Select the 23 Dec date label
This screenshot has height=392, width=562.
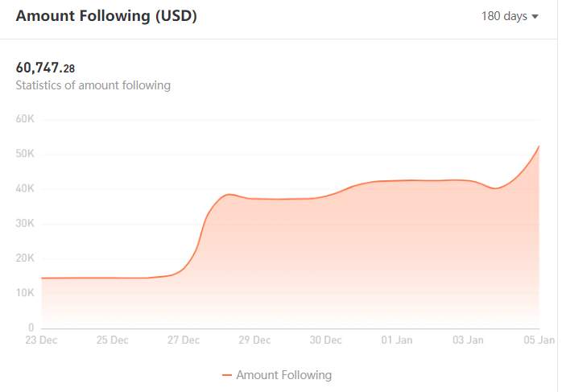coord(41,340)
